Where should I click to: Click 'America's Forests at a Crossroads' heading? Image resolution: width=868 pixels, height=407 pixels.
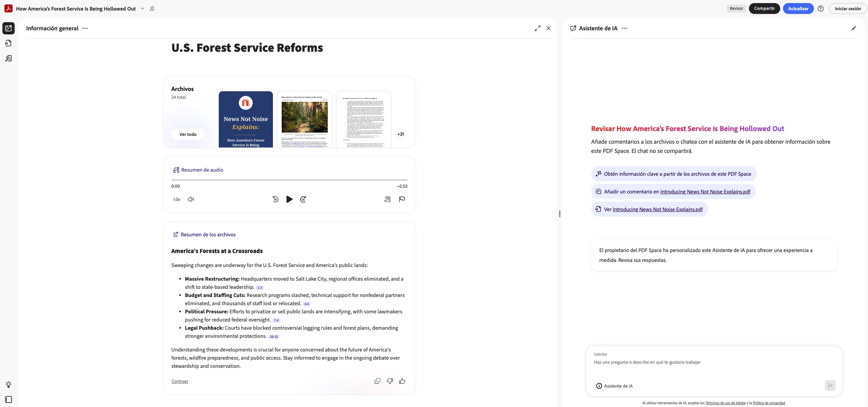217,251
